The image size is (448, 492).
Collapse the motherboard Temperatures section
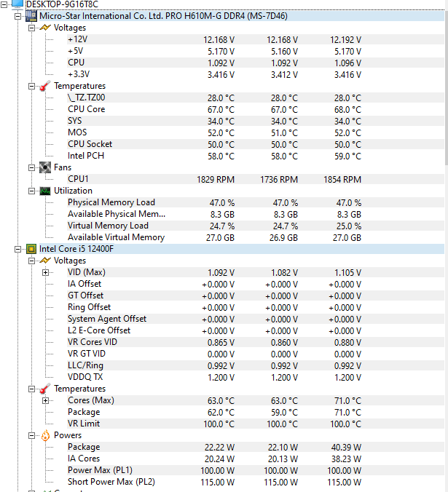tap(32, 86)
